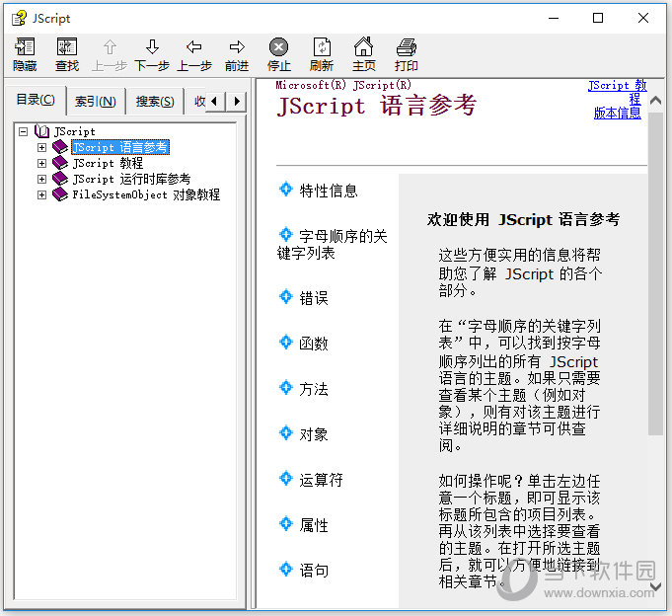The width and height of the screenshot is (672, 616).
Task: Click the content pane scroll-up arrow
Action: pos(655,101)
